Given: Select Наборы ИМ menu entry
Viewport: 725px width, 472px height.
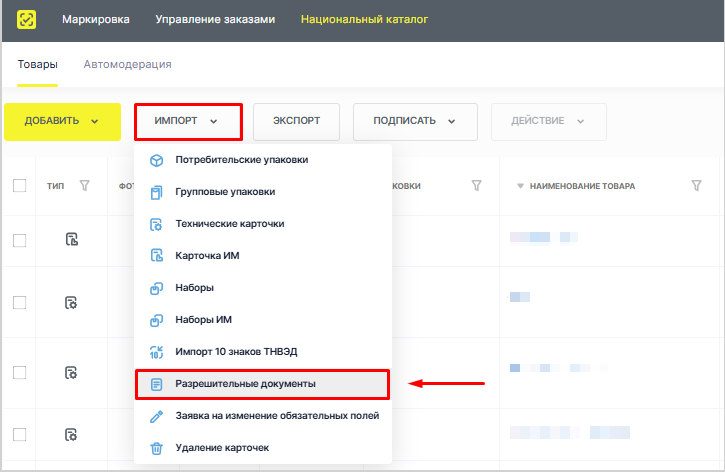Looking at the screenshot, I should pyautogui.click(x=263, y=320).
